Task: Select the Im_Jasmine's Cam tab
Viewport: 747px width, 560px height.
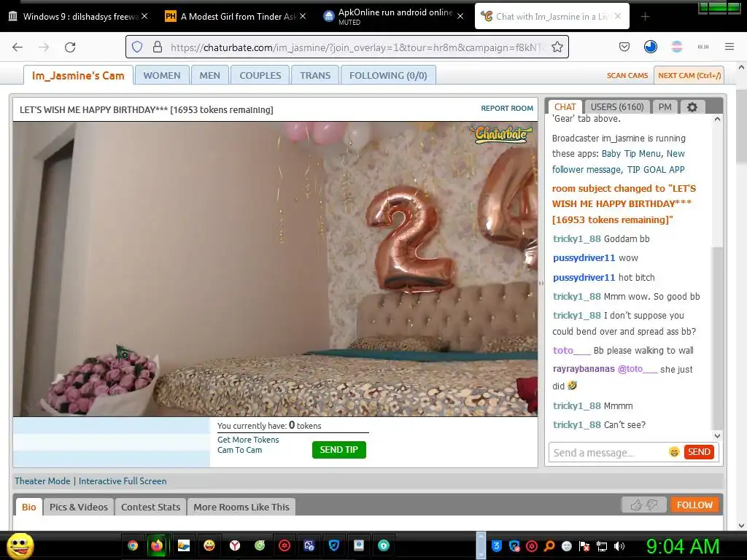Action: [x=78, y=75]
